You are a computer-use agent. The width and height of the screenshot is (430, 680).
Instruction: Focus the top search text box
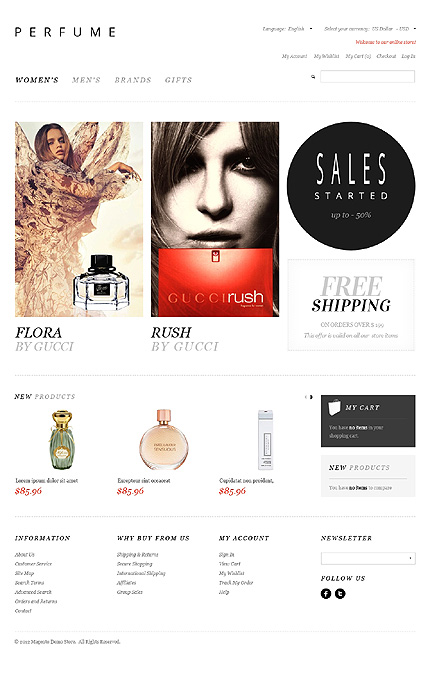(x=367, y=77)
